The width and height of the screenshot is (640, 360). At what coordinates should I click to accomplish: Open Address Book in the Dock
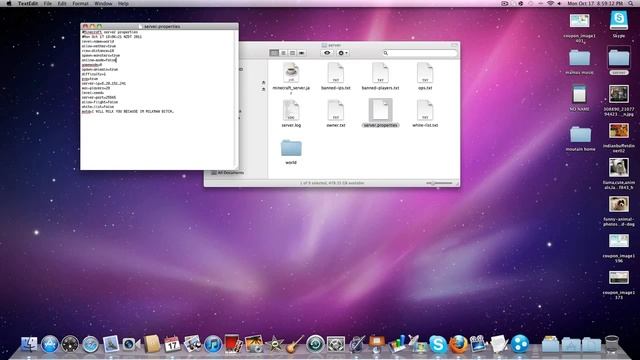point(152,344)
